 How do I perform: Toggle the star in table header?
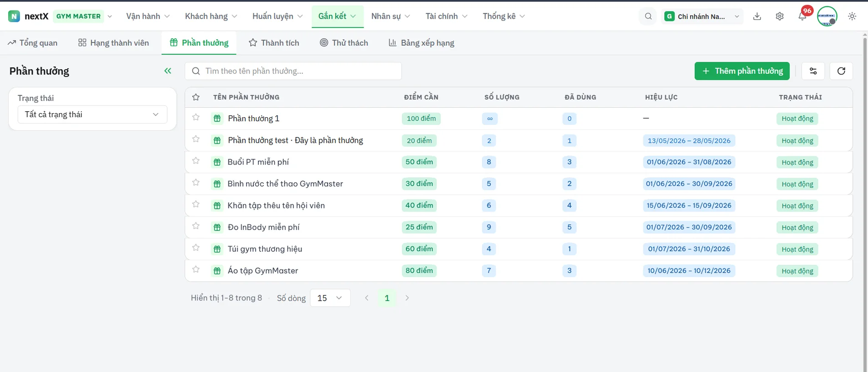196,97
